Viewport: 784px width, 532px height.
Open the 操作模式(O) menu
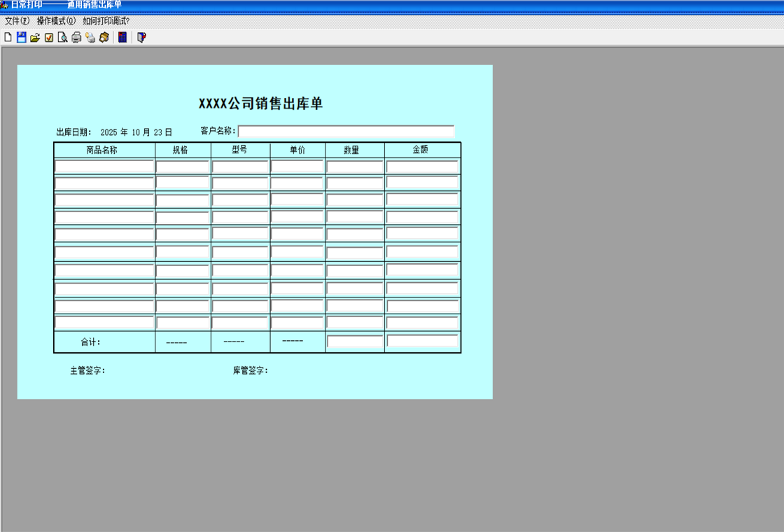coord(56,21)
